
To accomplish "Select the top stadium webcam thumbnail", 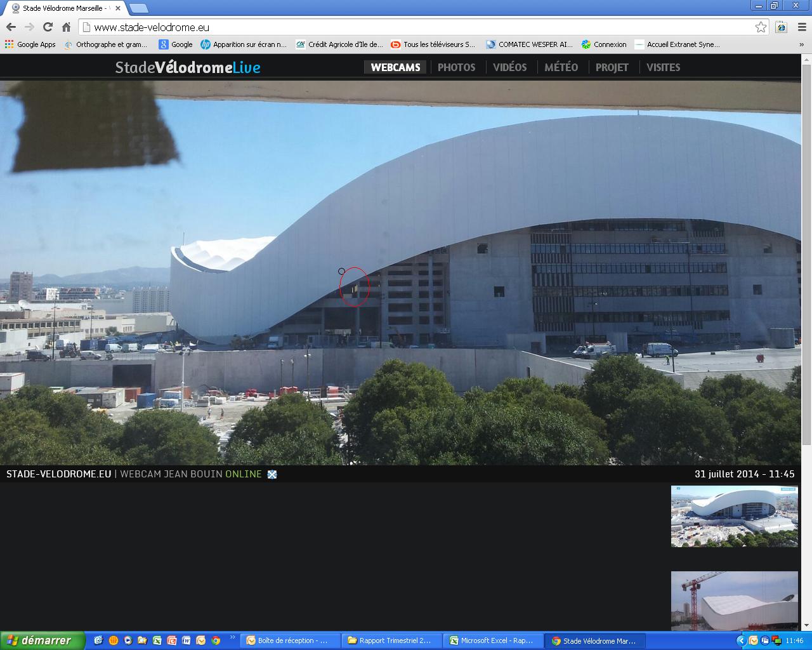I will click(x=734, y=516).
